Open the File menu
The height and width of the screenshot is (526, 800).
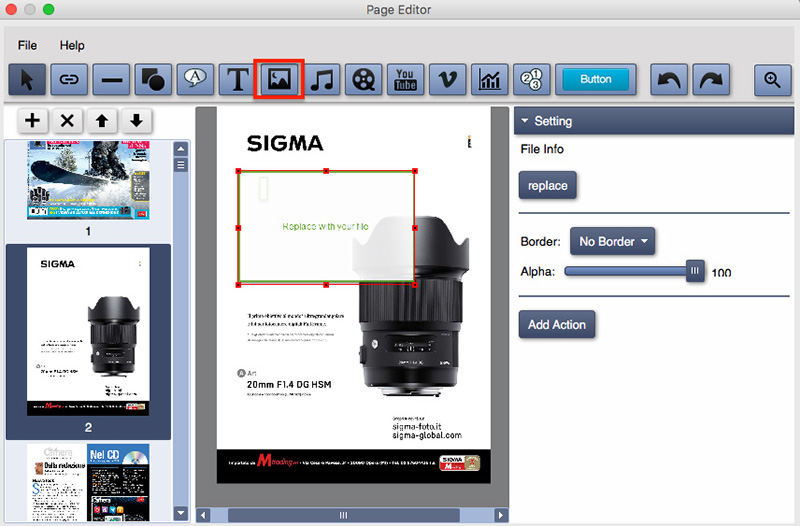tap(27, 45)
